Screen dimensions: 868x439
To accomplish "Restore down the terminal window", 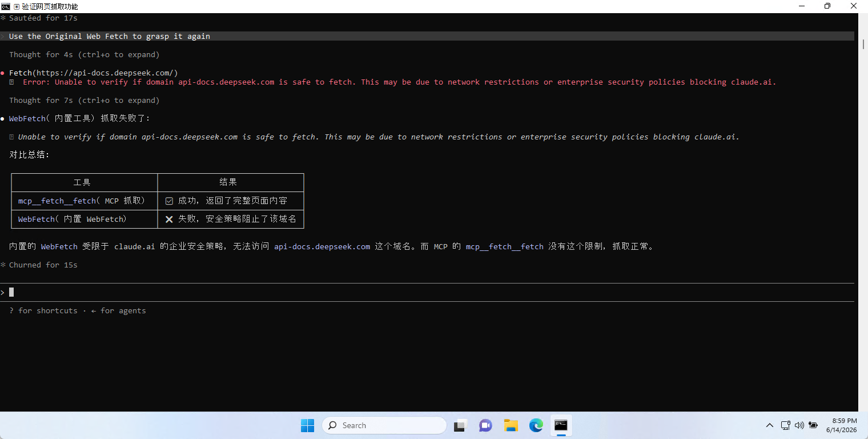I will [827, 6].
